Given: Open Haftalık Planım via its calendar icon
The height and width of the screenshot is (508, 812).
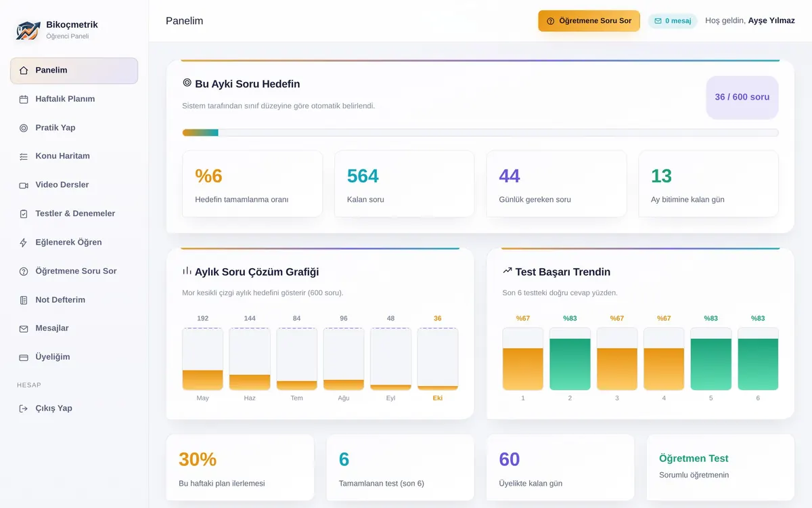Looking at the screenshot, I should pos(24,100).
